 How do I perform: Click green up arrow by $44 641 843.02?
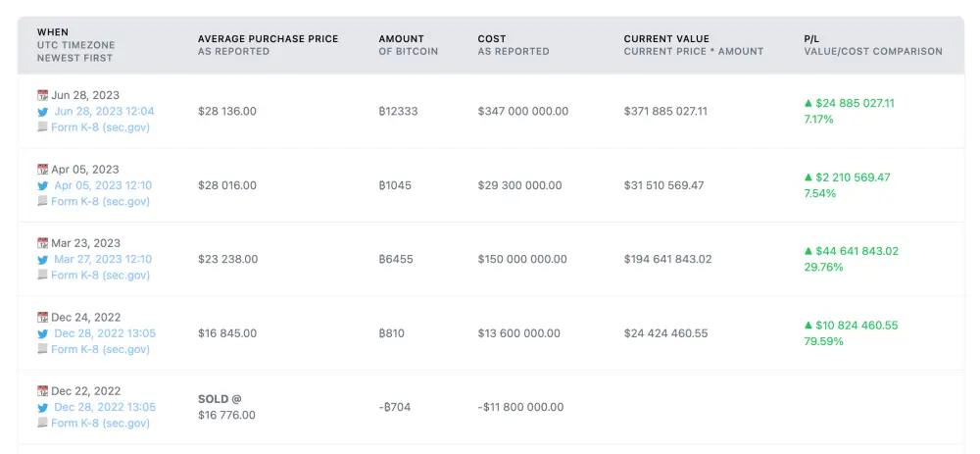(x=808, y=251)
